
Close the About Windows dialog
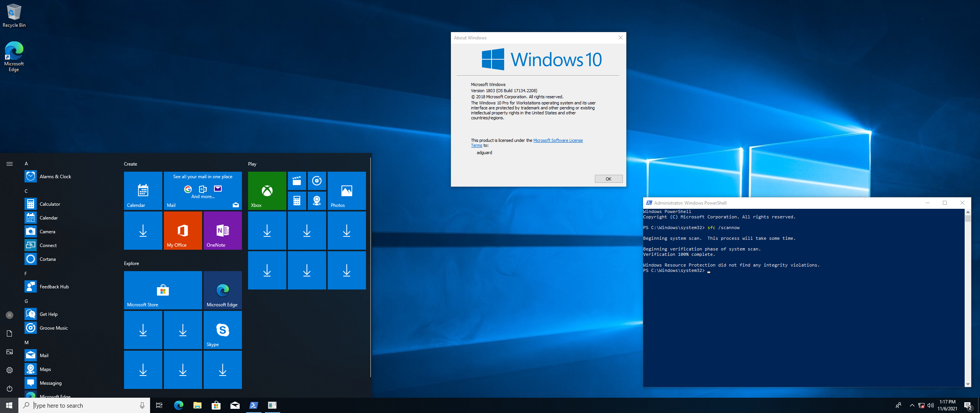click(621, 37)
